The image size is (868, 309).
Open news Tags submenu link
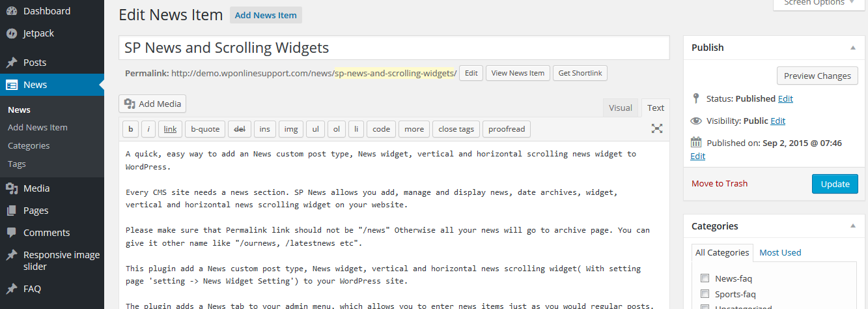(x=17, y=164)
